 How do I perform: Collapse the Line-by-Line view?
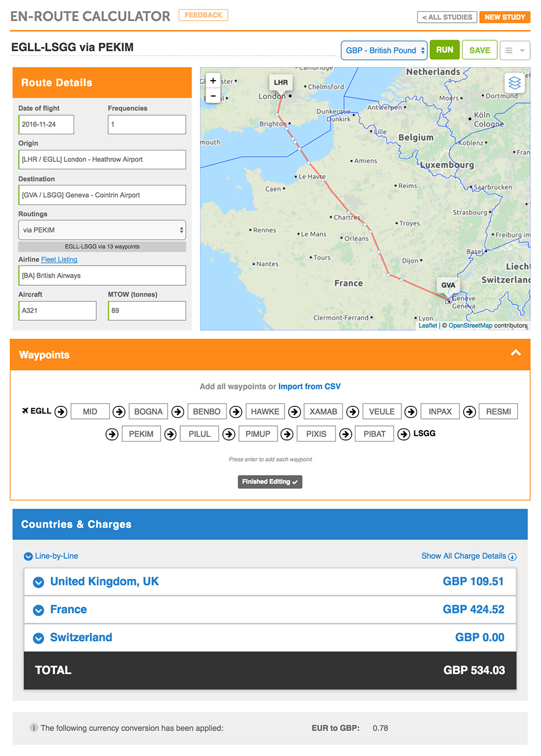click(28, 556)
